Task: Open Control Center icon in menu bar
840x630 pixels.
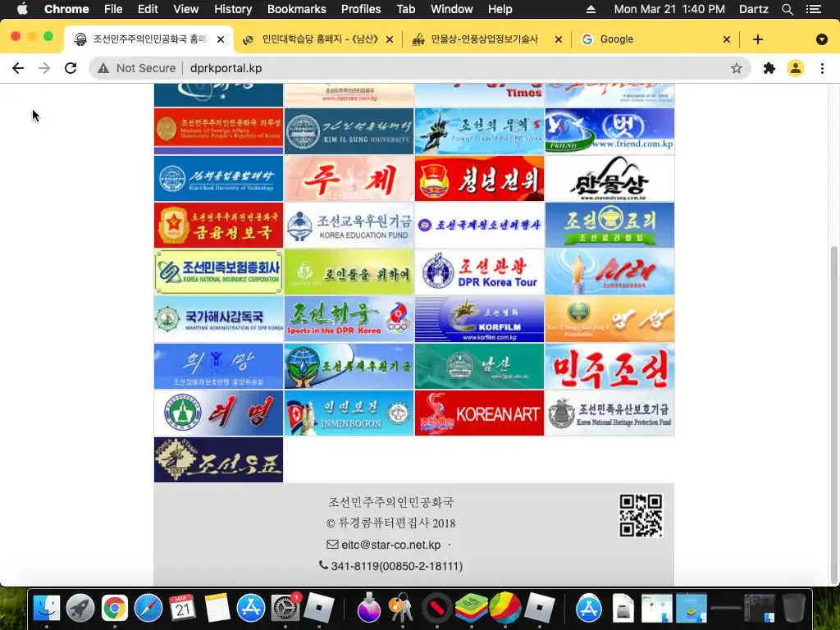Action: 813,9
